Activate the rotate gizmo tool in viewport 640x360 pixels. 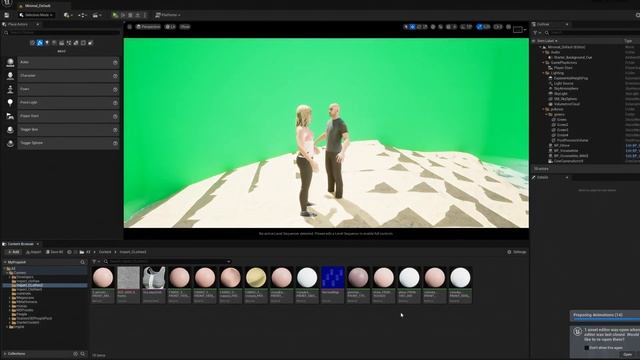point(419,27)
